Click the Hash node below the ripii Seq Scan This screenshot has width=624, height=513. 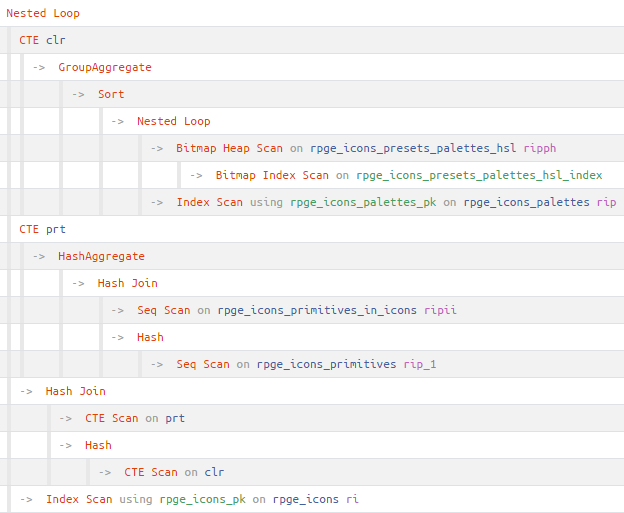[x=150, y=337]
